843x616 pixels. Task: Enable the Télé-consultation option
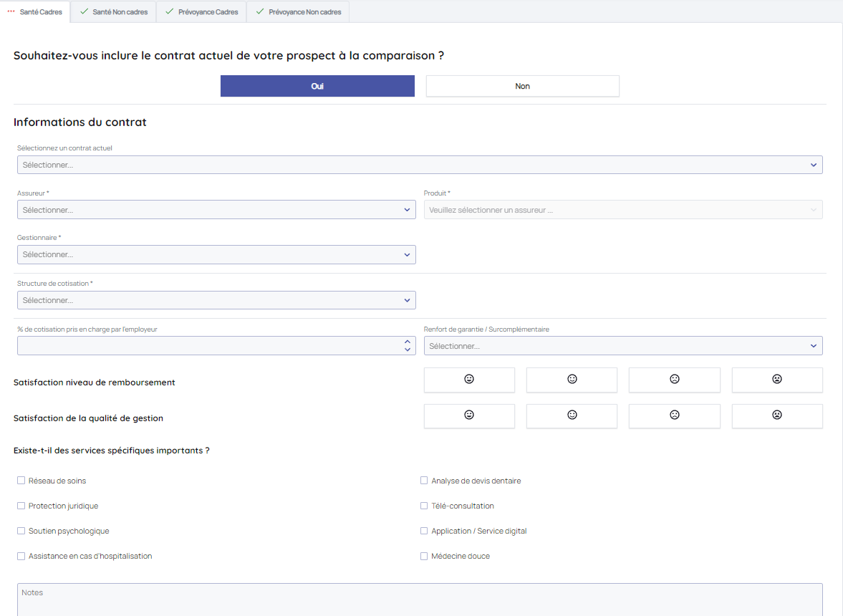(424, 506)
